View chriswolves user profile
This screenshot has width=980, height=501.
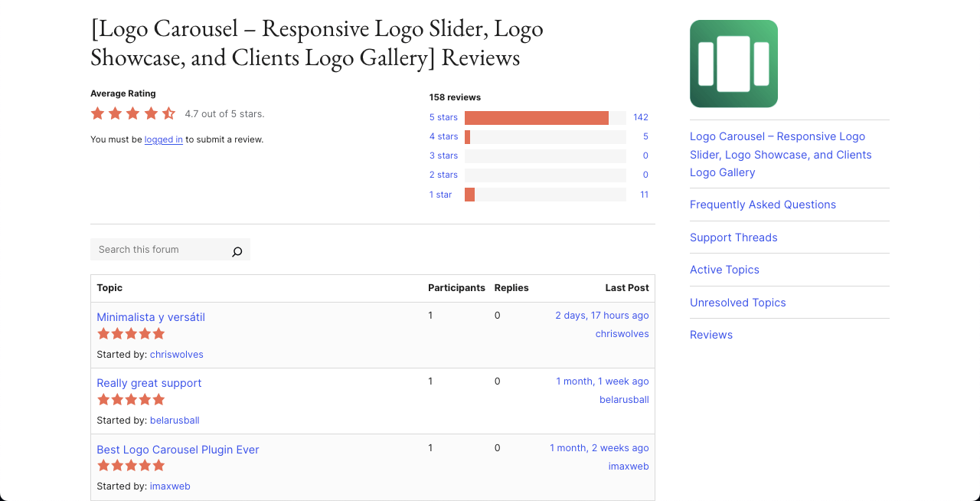176,354
